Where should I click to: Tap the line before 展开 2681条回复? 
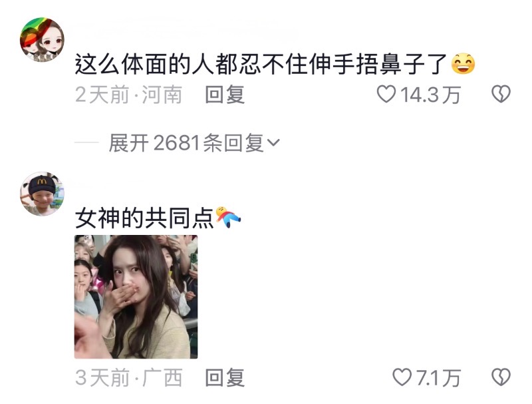coord(86,143)
